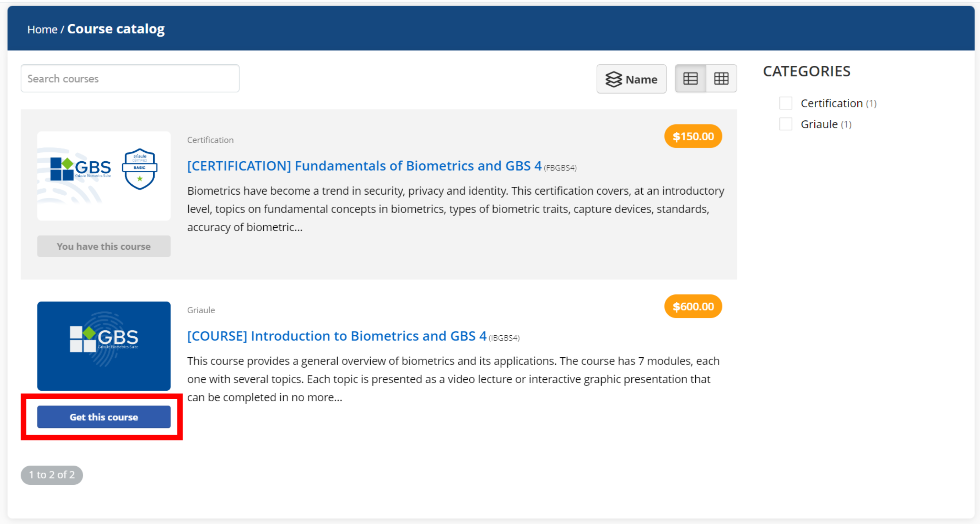
Task: Click the Course catalog breadcrumb title
Action: 116,29
